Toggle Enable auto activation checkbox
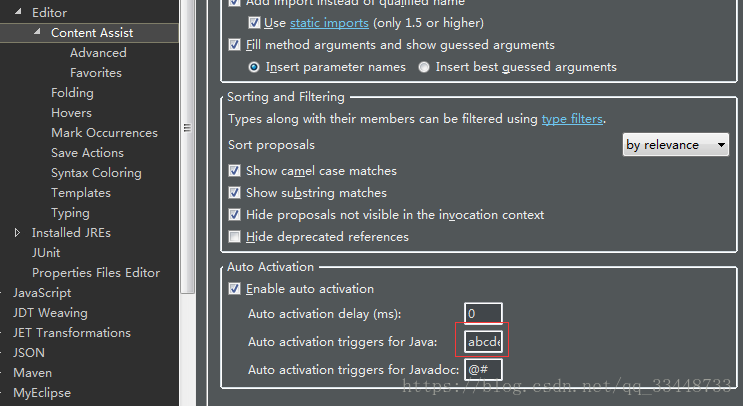 point(235,289)
